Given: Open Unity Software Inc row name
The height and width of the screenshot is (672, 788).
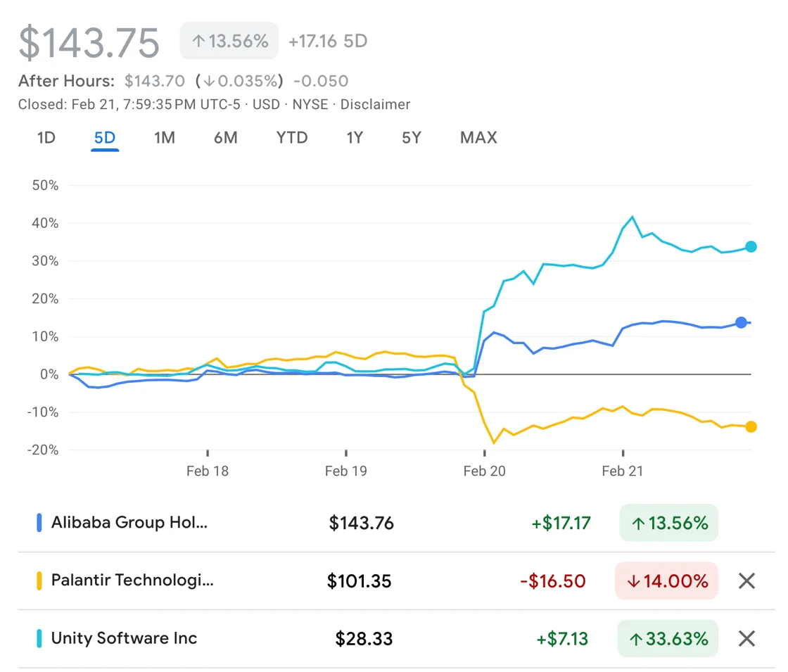Looking at the screenshot, I should [124, 638].
